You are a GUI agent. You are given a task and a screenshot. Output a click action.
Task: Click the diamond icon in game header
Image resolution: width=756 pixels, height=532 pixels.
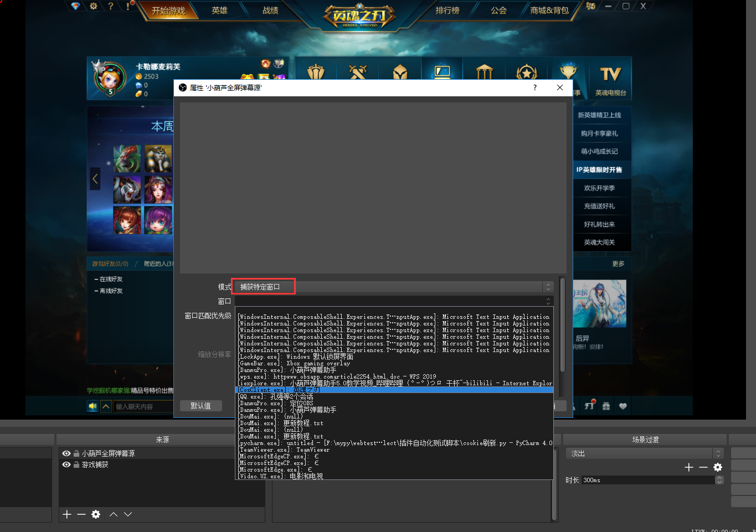76,6
